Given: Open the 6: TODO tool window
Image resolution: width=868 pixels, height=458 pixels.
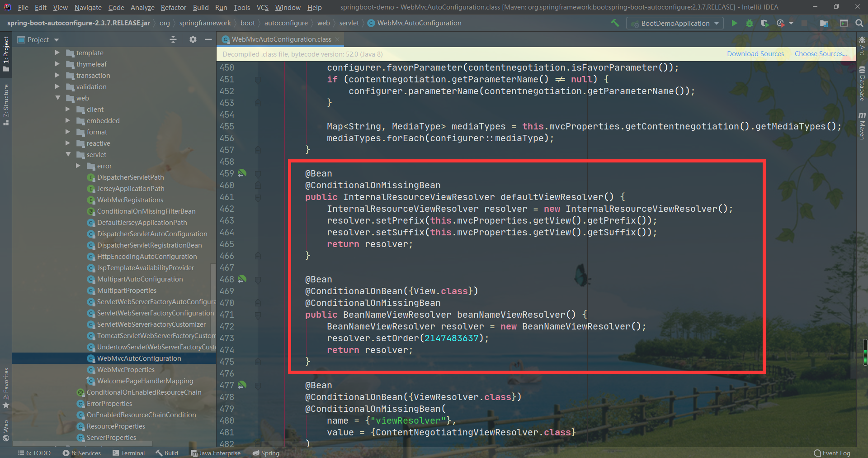Looking at the screenshot, I should point(34,453).
